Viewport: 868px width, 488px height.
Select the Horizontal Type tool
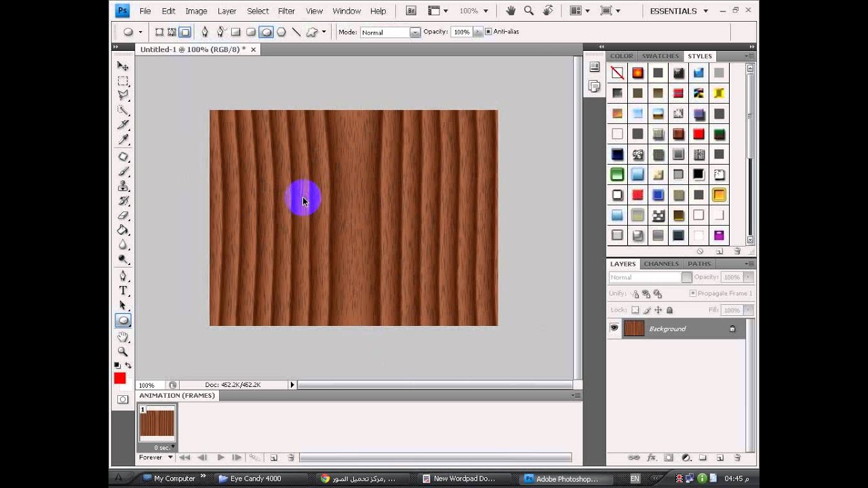pos(123,290)
